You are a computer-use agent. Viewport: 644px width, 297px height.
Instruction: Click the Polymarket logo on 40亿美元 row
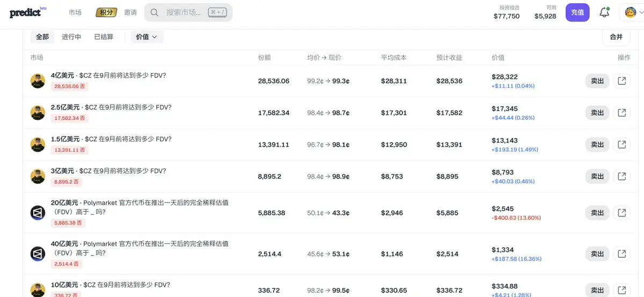(x=38, y=253)
